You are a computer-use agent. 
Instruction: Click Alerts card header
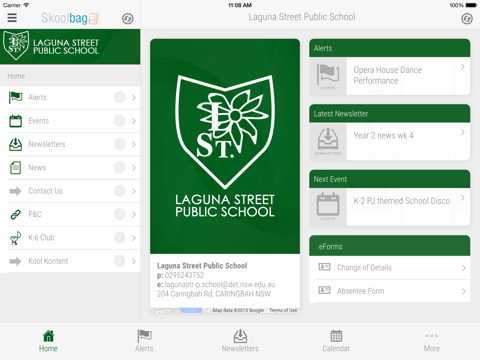coord(390,48)
